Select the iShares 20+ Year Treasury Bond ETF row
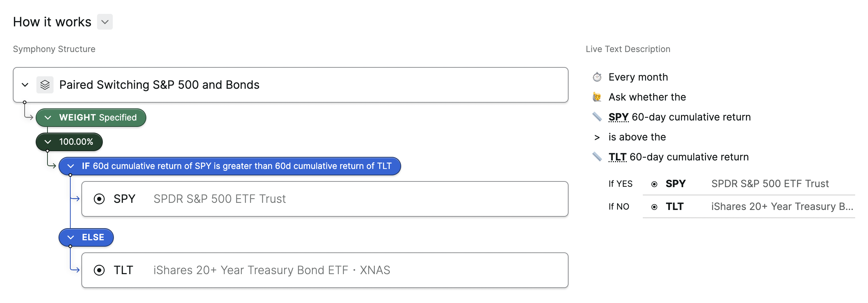This screenshot has height=303, width=868. pos(325,270)
